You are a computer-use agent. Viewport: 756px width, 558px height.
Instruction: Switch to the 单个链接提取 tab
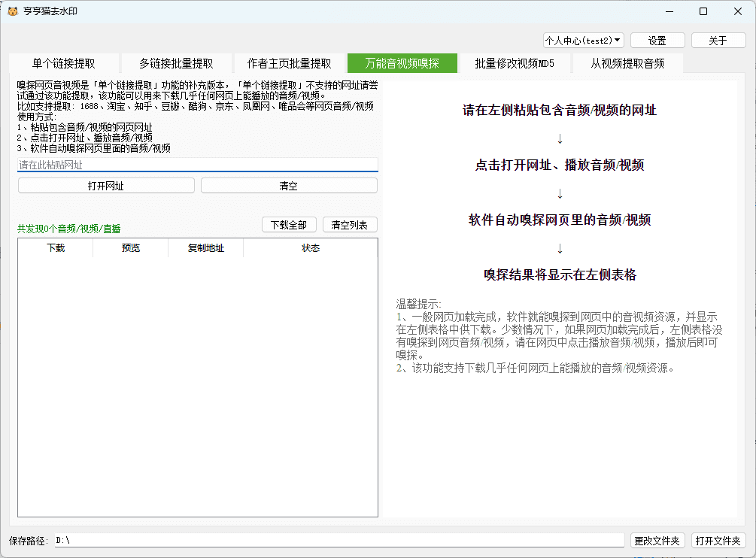63,63
